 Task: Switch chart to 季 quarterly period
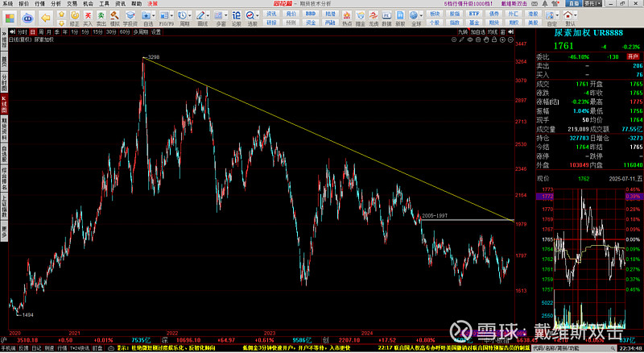(56, 32)
